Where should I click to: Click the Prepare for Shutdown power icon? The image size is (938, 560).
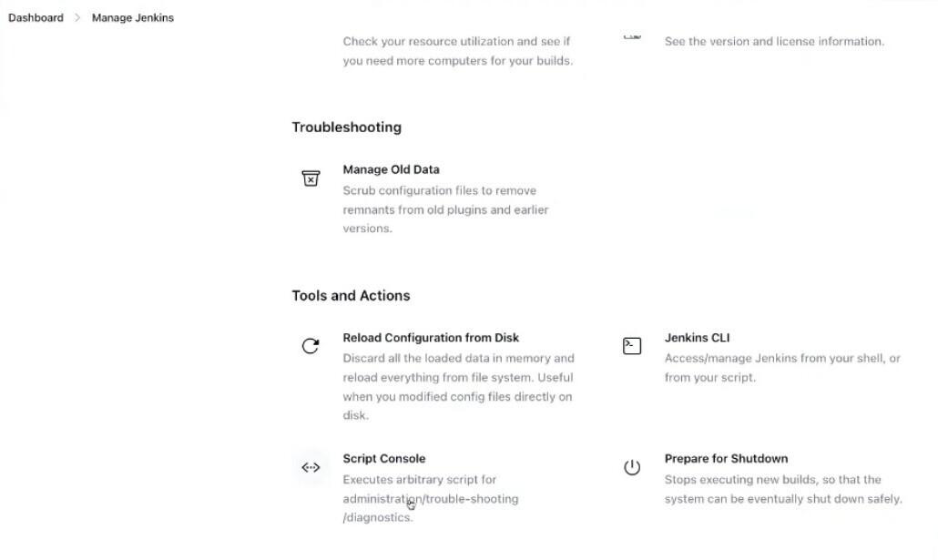pyautogui.click(x=632, y=467)
